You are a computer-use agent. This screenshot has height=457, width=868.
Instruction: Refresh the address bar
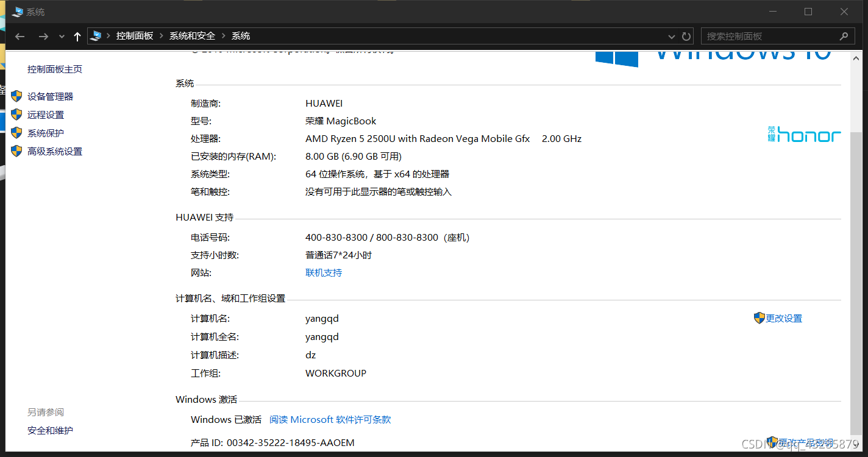(686, 37)
